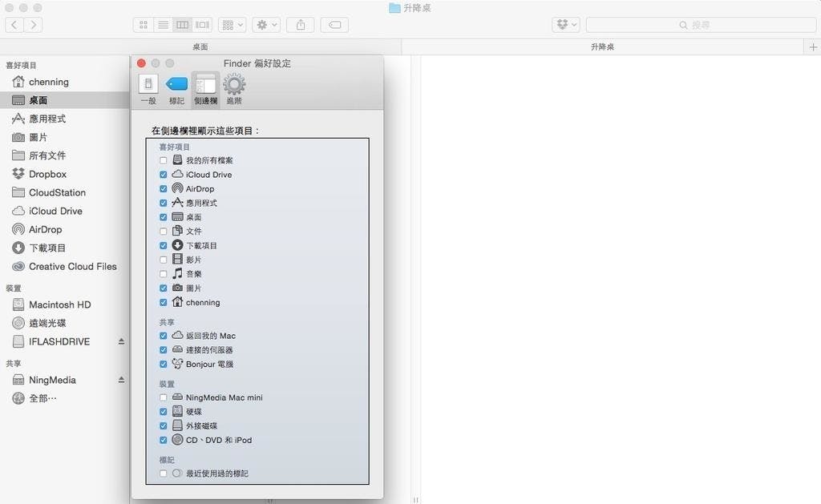
Task: Click the Edit Tags toolbar icon
Action: click(334, 25)
